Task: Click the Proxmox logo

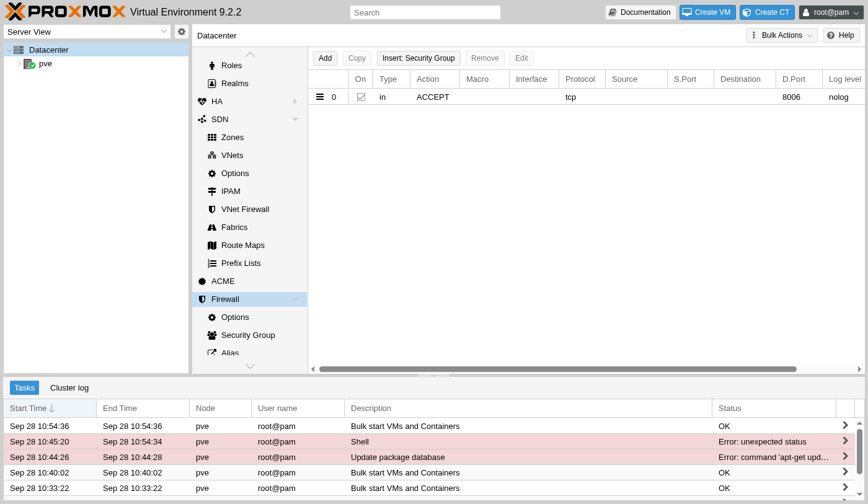Action: (65, 12)
